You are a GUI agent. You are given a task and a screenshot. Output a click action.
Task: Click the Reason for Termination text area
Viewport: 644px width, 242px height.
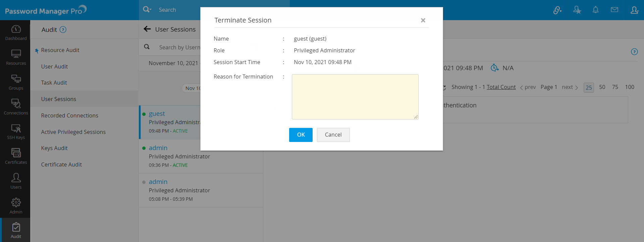pos(355,97)
